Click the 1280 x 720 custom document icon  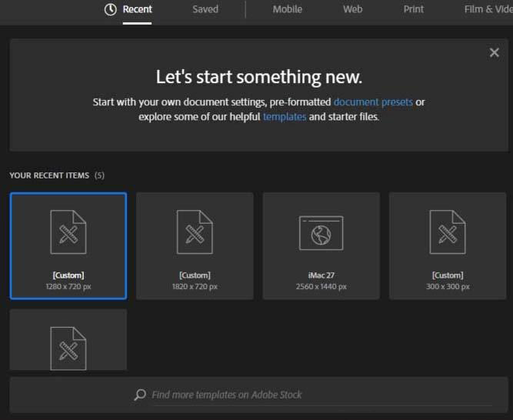coord(68,232)
